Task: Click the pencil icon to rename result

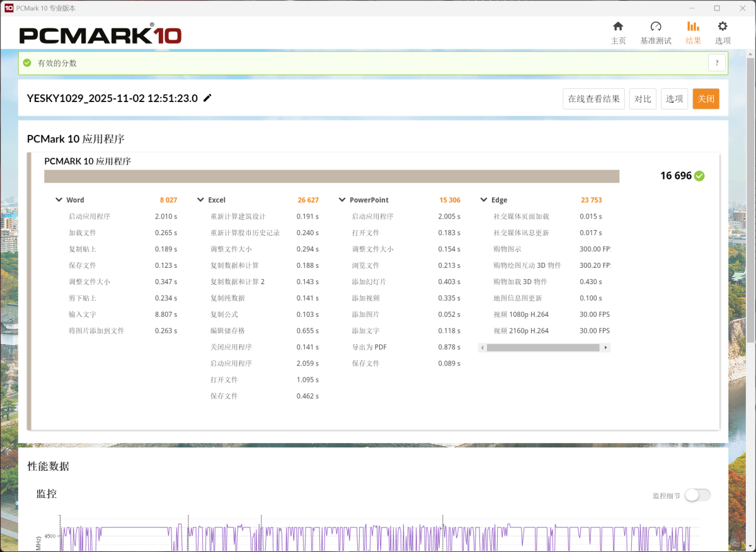Action: coord(207,98)
